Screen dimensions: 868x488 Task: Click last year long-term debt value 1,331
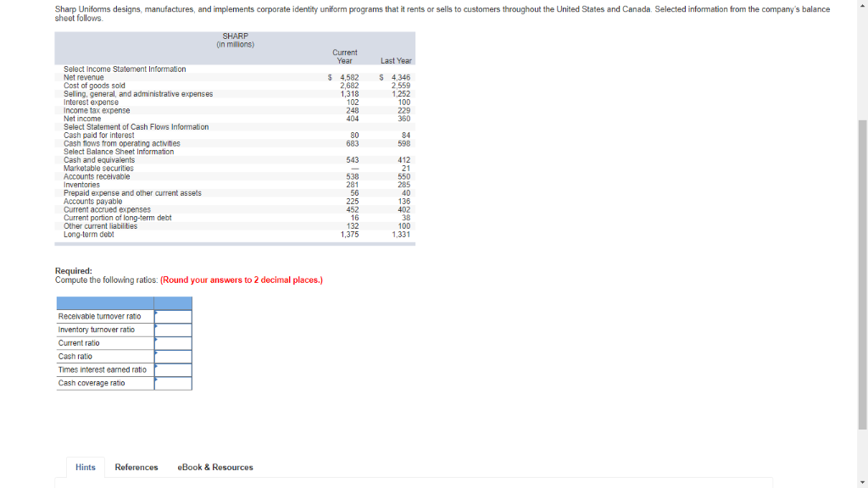click(401, 235)
